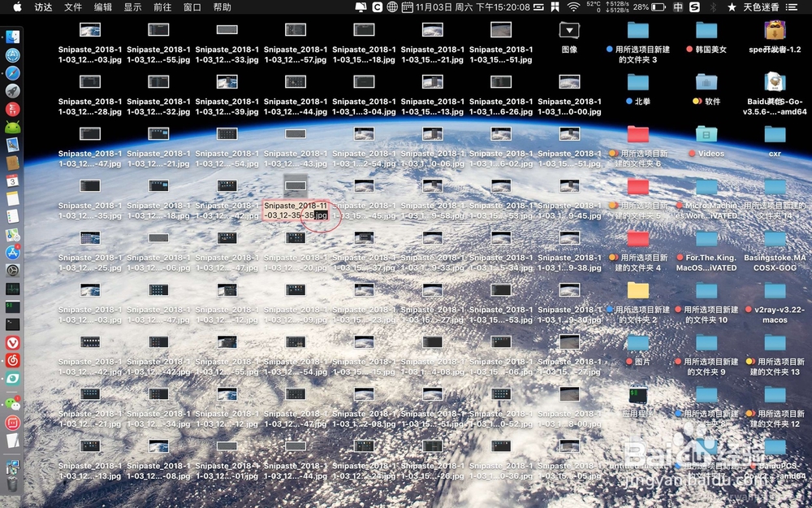The image size is (812, 508).
Task: Select folder 韩国美女
Action: 706,30
